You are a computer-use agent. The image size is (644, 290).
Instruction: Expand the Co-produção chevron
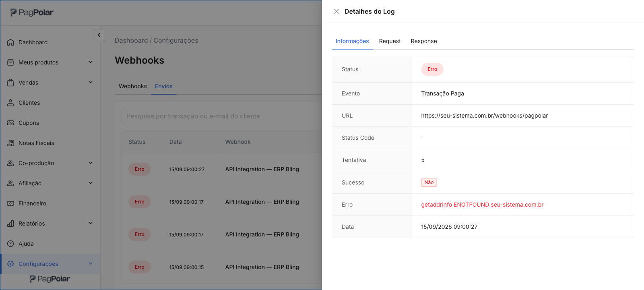[x=91, y=163]
